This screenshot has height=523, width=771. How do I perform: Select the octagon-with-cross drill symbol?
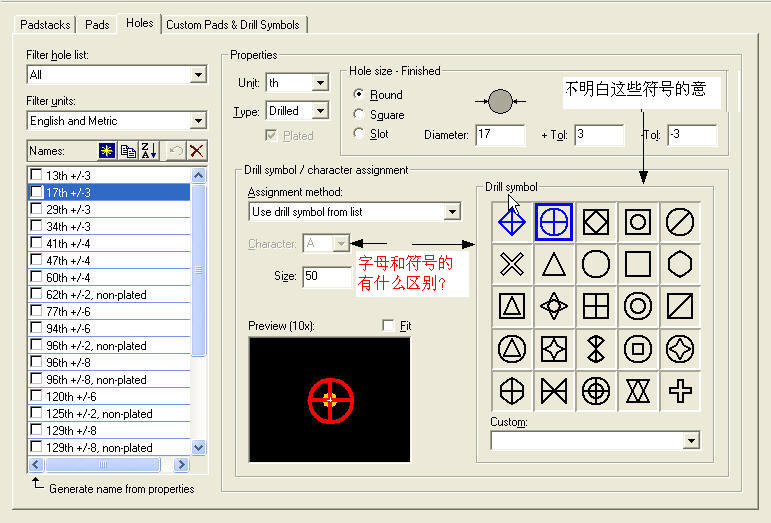[512, 391]
